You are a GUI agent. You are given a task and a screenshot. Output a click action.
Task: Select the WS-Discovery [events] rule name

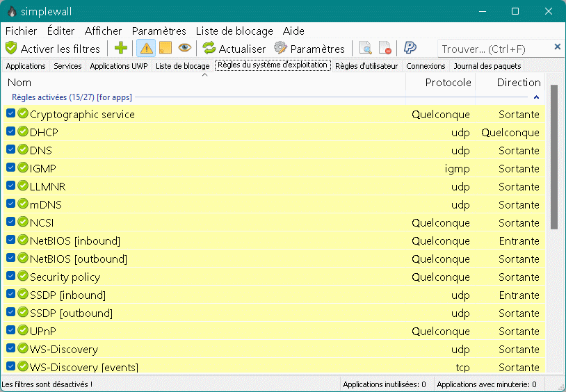(83, 367)
